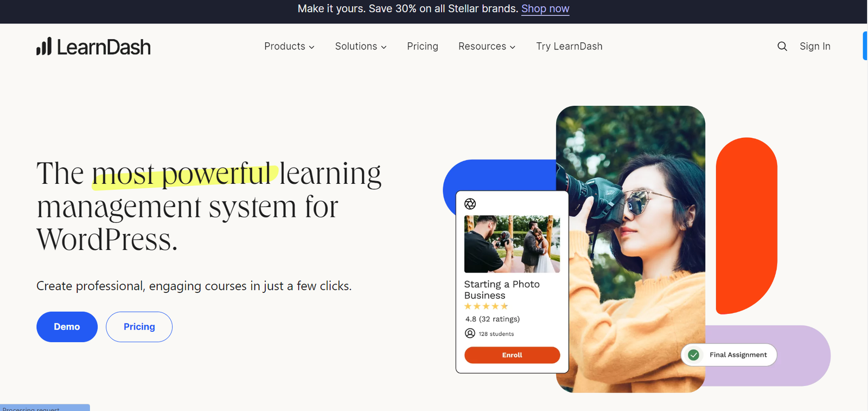Click the camera aperture icon on course card
This screenshot has width=868, height=411.
(470, 204)
